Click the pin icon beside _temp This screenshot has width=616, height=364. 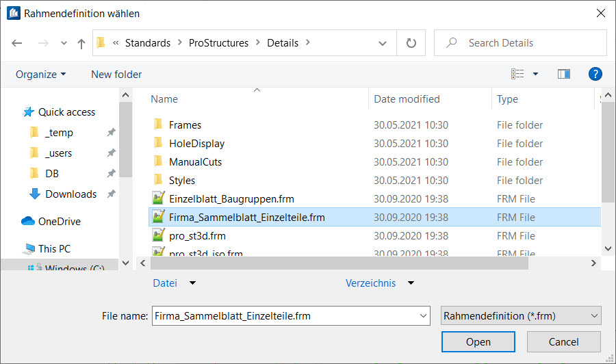(x=111, y=132)
